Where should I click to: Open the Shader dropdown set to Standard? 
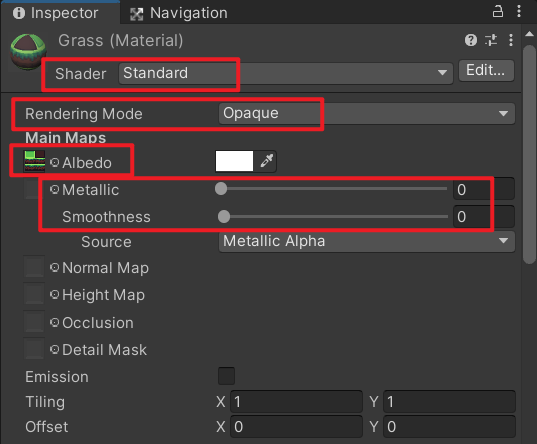(286, 73)
